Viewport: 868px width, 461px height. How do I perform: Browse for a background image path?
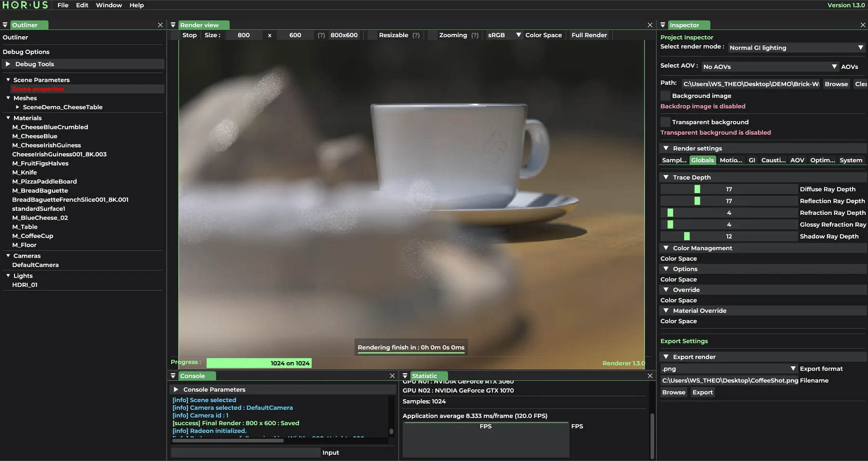tap(836, 84)
